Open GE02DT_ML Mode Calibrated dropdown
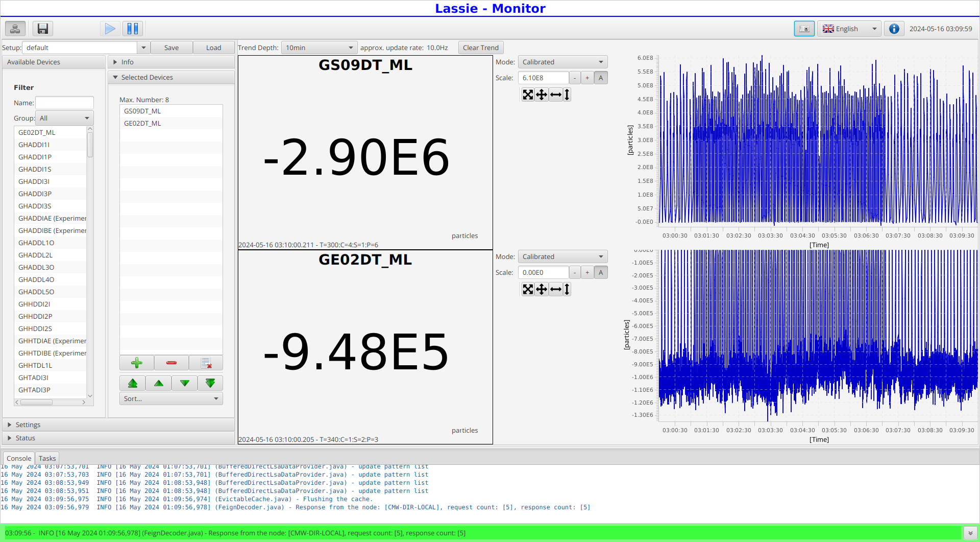This screenshot has height=542, width=980. click(x=562, y=256)
